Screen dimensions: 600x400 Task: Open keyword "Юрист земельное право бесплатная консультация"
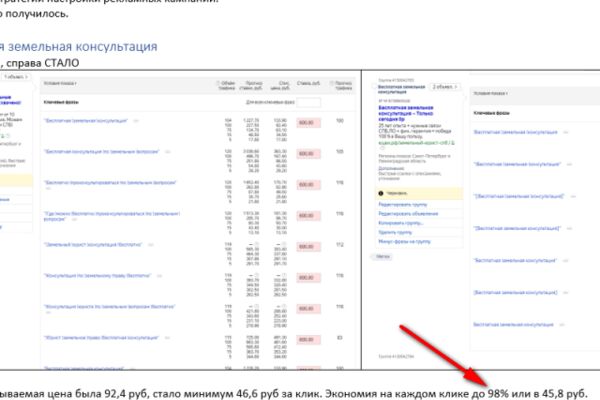coord(101,338)
